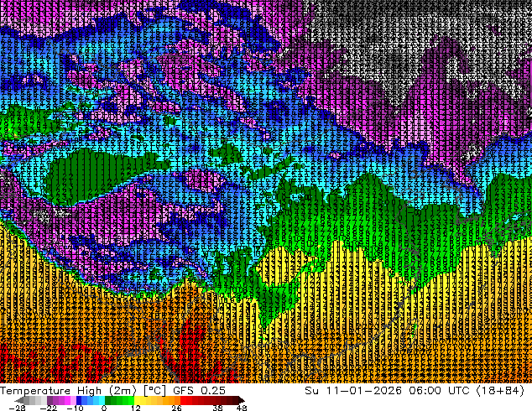The image size is (532, 411).
Task: Click the dark maroon right arrow end of legend
Action: point(241,400)
